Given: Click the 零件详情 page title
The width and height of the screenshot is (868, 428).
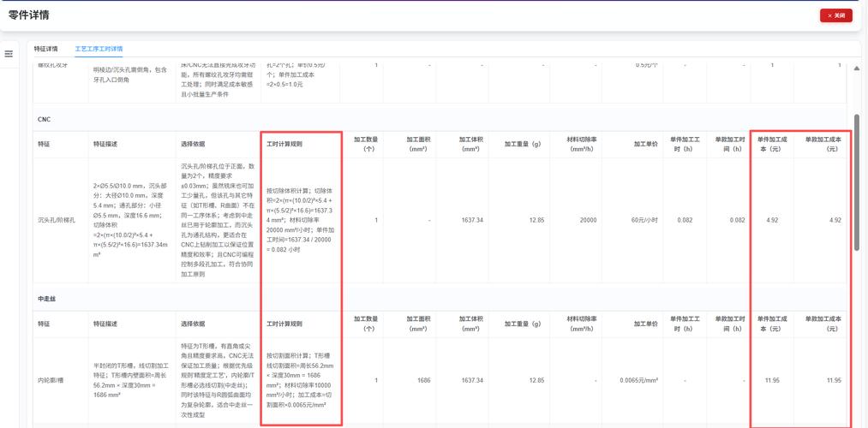Looking at the screenshot, I should tap(29, 15).
